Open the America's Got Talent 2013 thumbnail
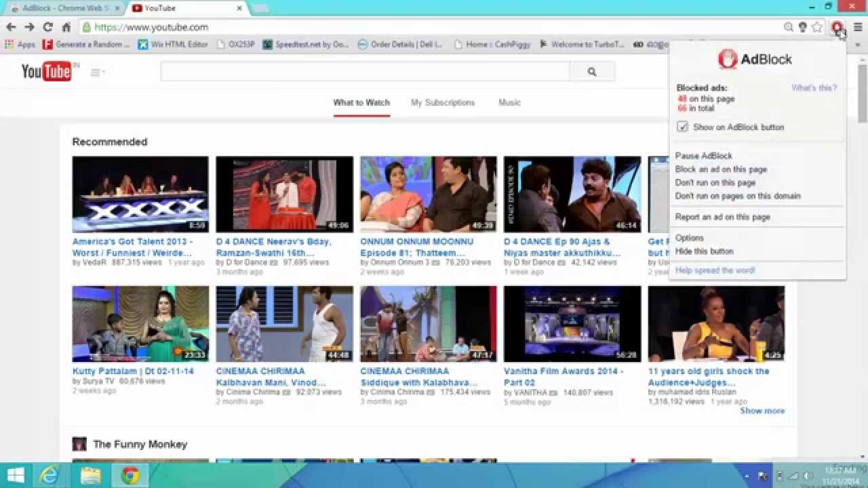Viewport: 868px width, 488px height. coord(140,195)
